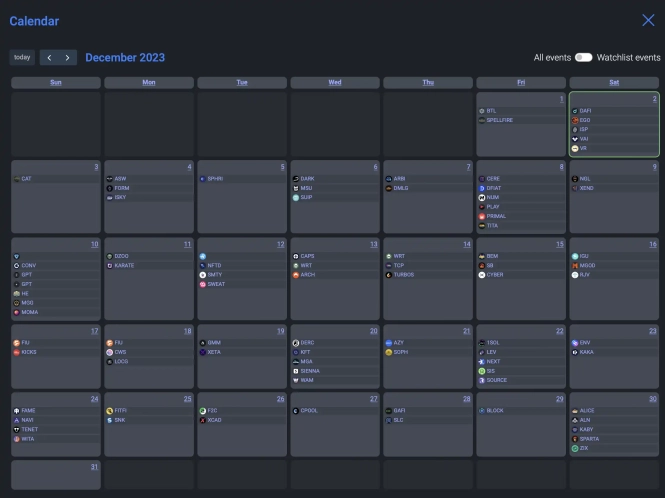
Task: Click the PRIMAL token icon on December 8
Action: click(x=482, y=216)
